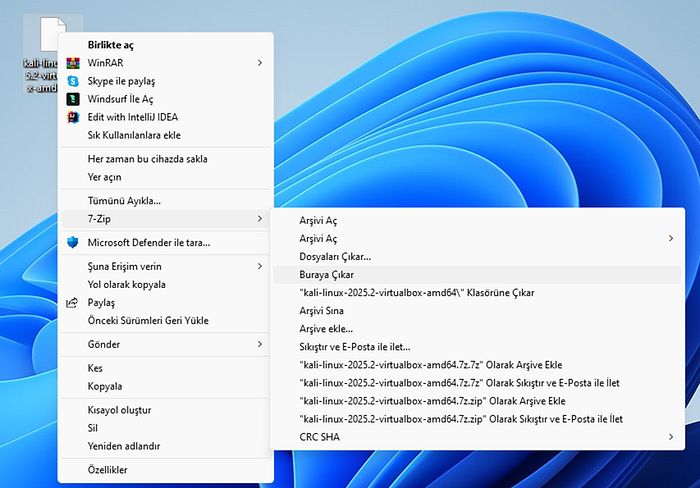Expand the Şuna Erişim verin arrow
The height and width of the screenshot is (488, 700).
(260, 267)
